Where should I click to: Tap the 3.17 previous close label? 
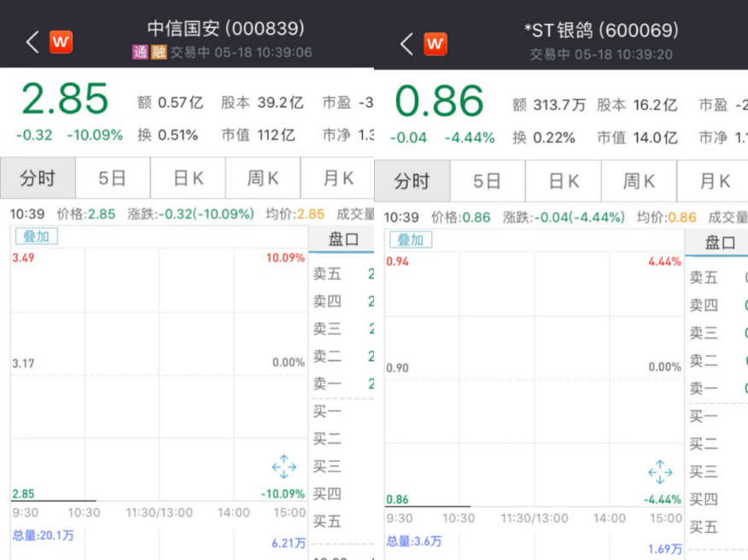(x=23, y=364)
